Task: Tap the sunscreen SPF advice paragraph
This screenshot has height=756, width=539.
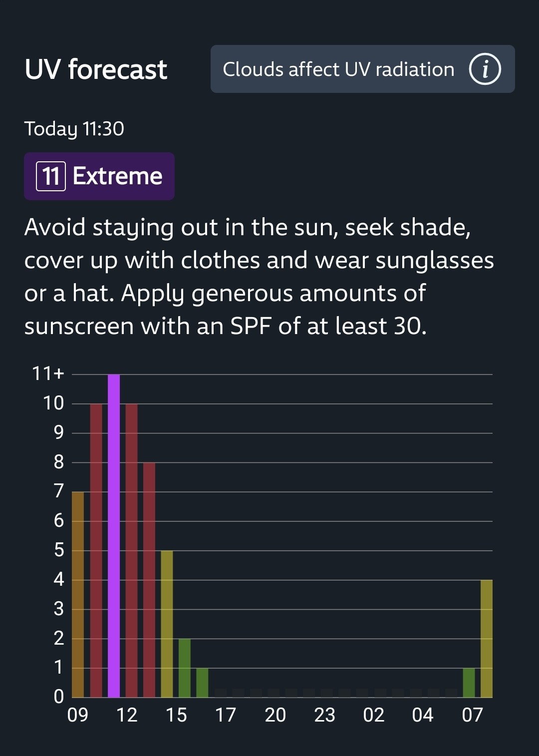Action: (259, 277)
